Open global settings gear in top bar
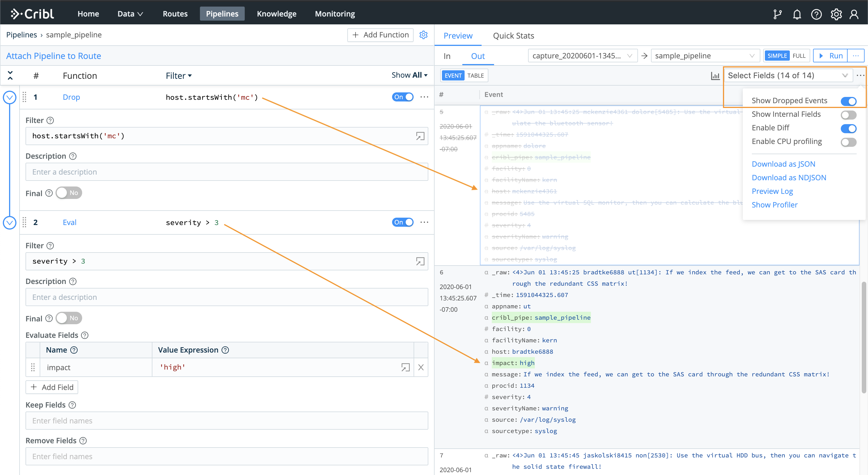This screenshot has height=475, width=868. pos(836,14)
